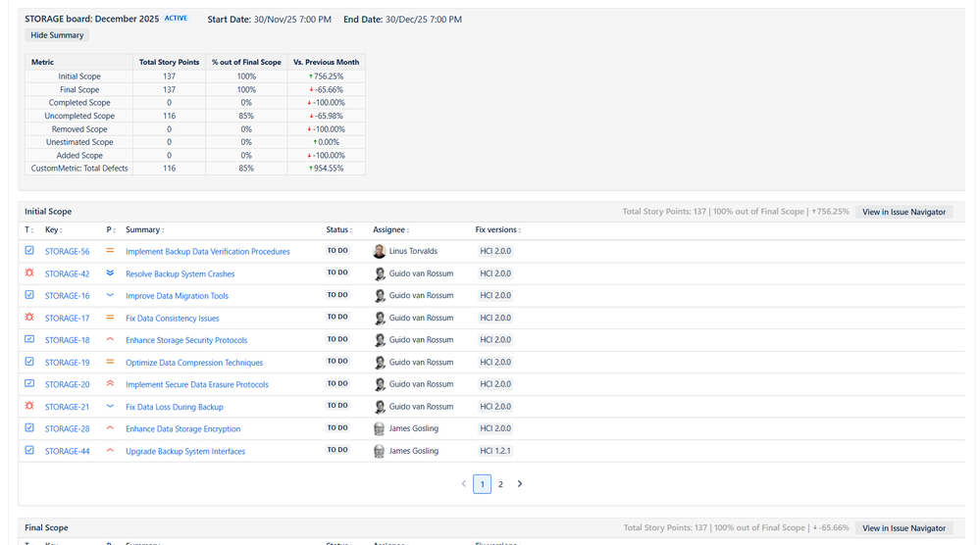Click the ACTIVE board status label
This screenshot has width=980, height=545.
(x=176, y=18)
